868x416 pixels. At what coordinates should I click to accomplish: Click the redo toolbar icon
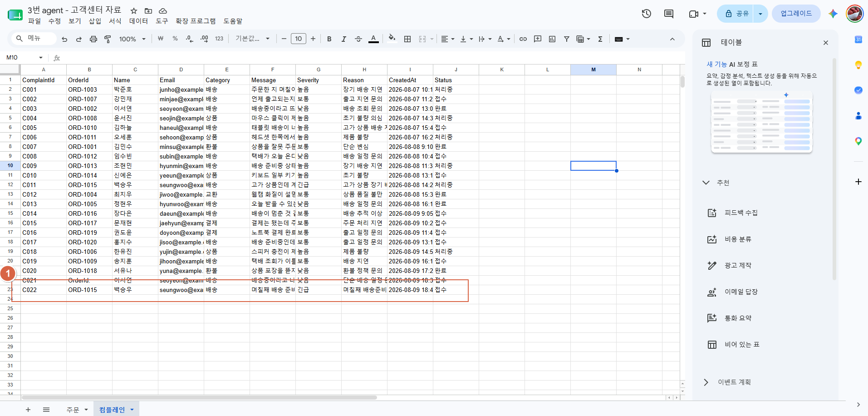(x=78, y=39)
